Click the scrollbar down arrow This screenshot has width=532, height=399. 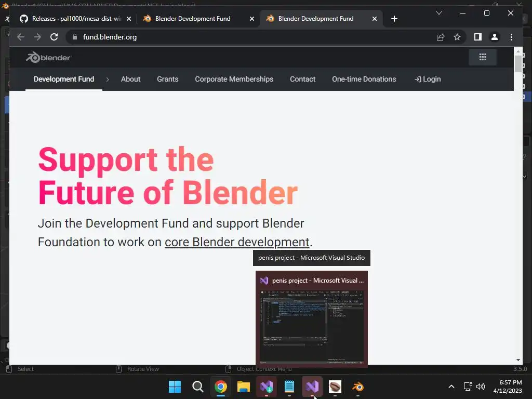tap(518, 360)
